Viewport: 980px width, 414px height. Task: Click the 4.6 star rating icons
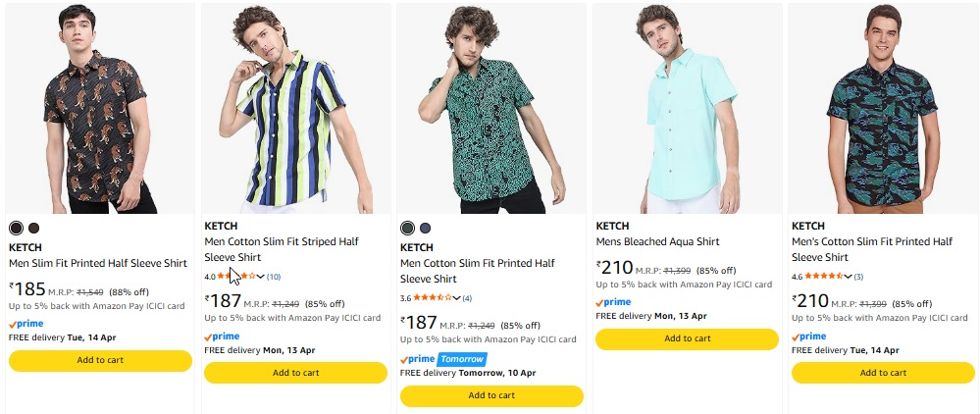pos(824,277)
